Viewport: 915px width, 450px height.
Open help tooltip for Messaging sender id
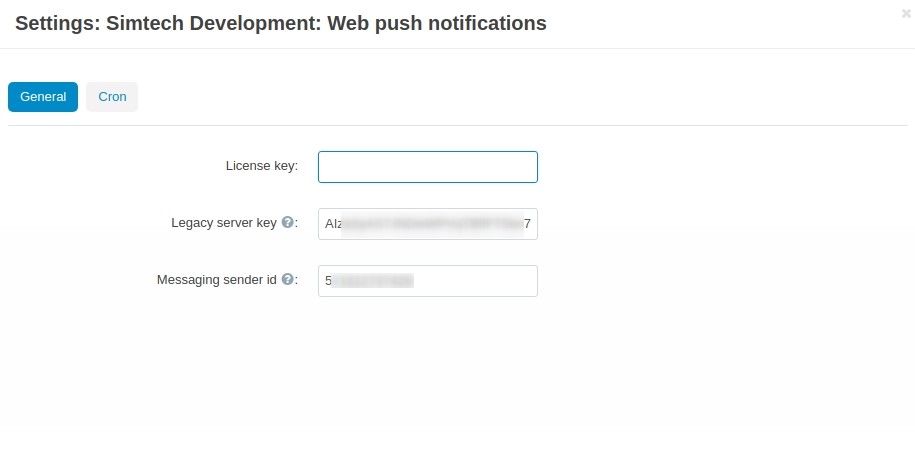[x=287, y=280]
